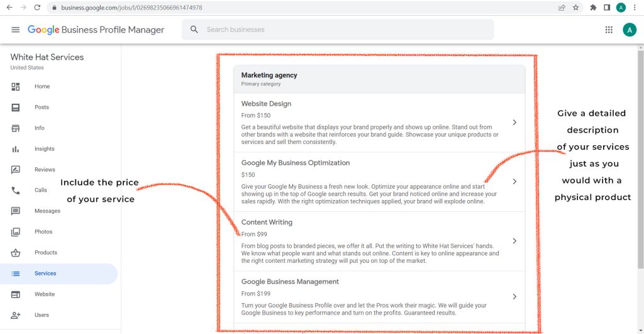The width and height of the screenshot is (644, 334).
Task: Click the Chrome profile avatar in the toolbar
Action: [x=621, y=8]
